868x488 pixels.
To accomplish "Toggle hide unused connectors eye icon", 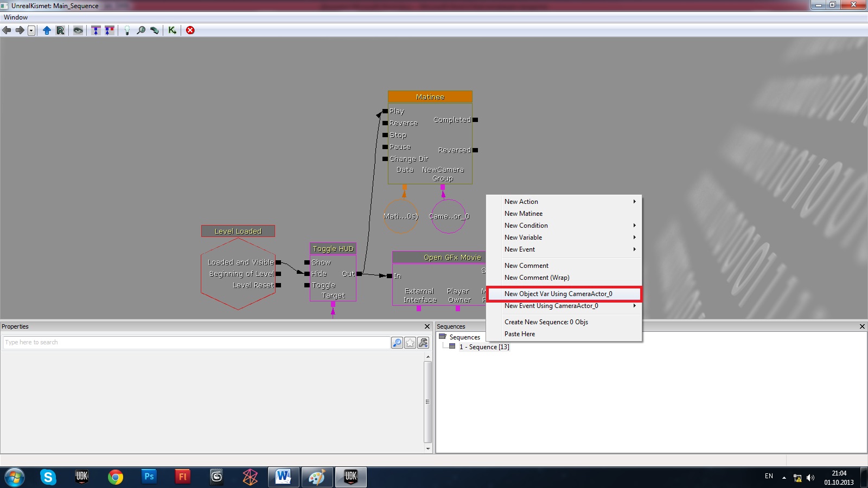I will (x=78, y=30).
